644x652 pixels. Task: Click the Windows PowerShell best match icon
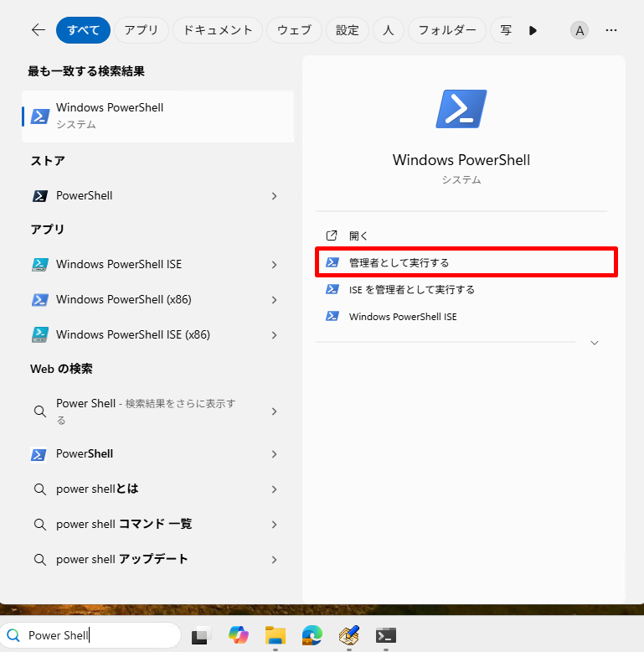[40, 116]
